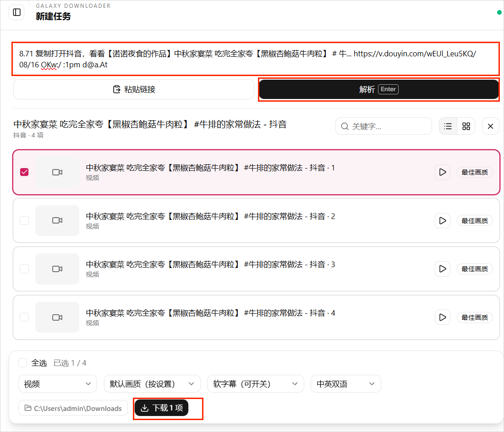Click the 粘贴链接 paste link button
Image resolution: width=504 pixels, height=432 pixels.
(134, 89)
